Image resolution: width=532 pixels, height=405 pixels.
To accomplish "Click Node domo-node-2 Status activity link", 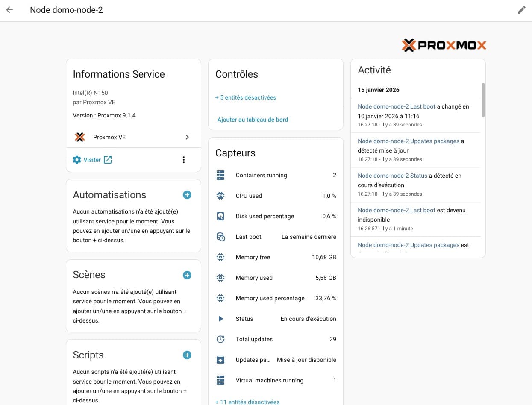I will point(392,176).
